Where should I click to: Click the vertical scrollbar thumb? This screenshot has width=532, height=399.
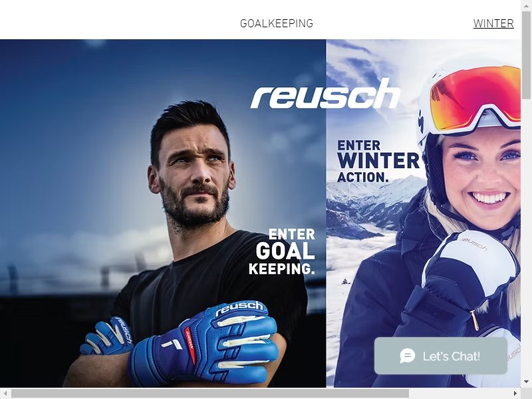pyautogui.click(x=526, y=55)
